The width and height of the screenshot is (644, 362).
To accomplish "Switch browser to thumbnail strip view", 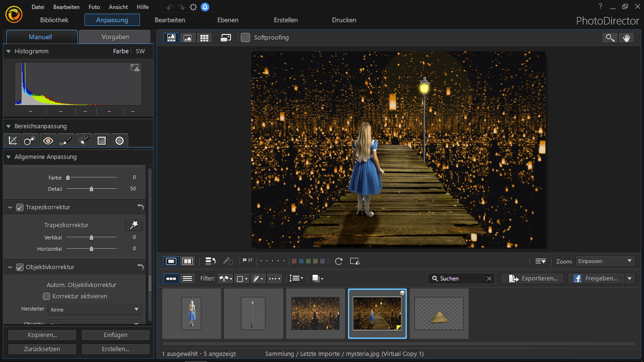I will click(x=171, y=279).
